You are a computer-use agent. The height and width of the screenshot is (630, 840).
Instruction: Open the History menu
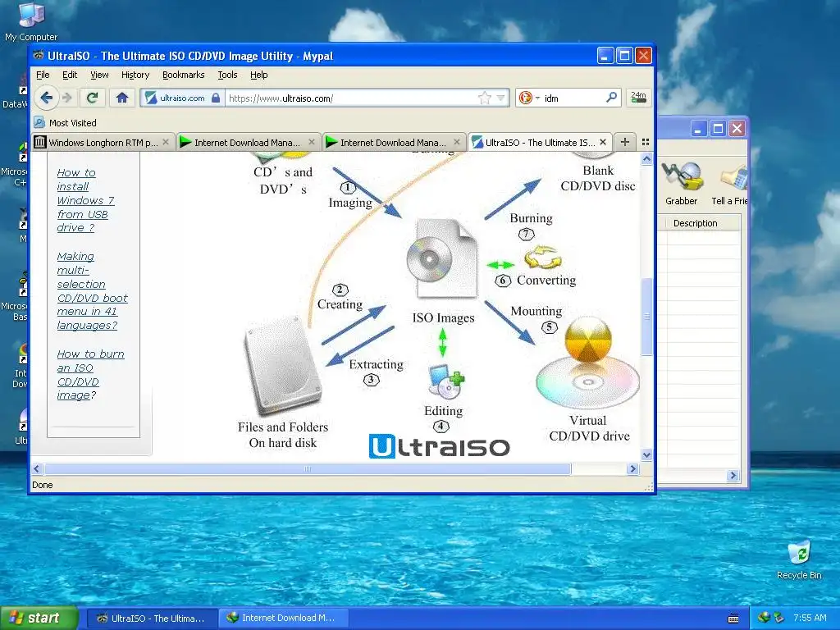click(135, 75)
